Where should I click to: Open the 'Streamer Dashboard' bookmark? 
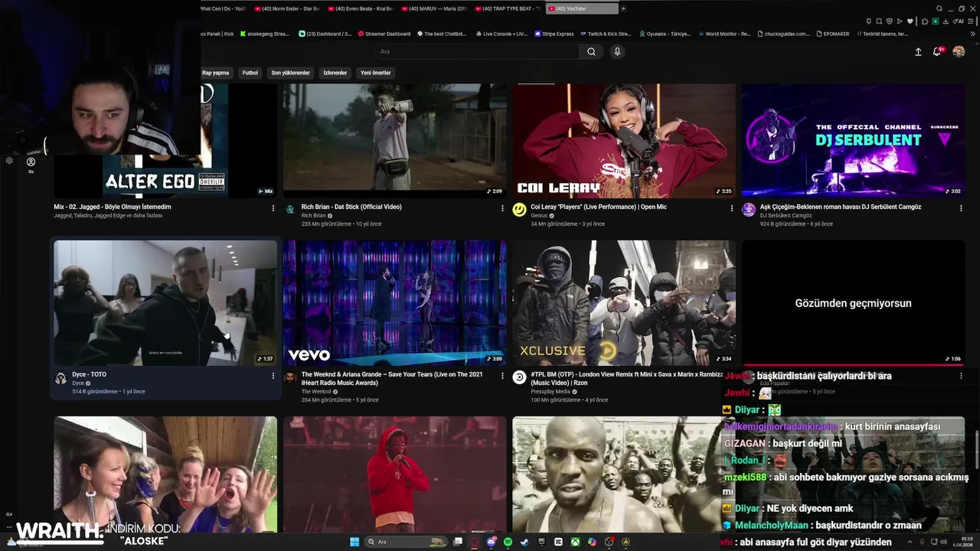[384, 34]
